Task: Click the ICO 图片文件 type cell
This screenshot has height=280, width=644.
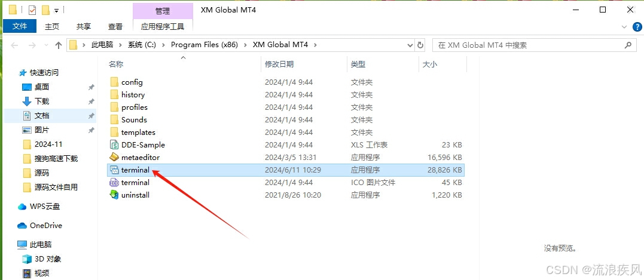Action: (x=373, y=183)
